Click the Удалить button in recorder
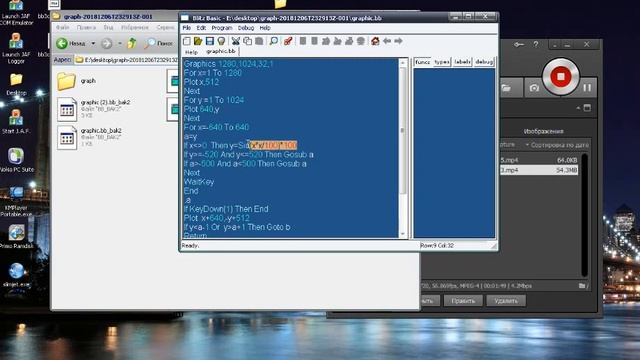This screenshot has height=360, width=640. [x=506, y=301]
